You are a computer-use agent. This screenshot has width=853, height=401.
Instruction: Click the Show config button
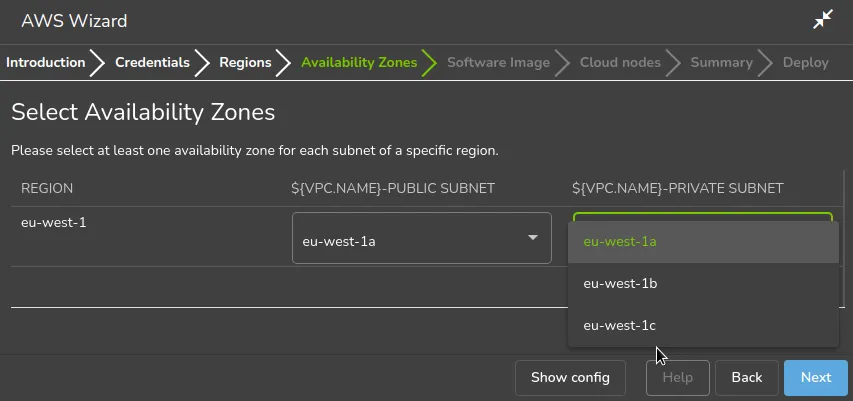pyautogui.click(x=570, y=378)
